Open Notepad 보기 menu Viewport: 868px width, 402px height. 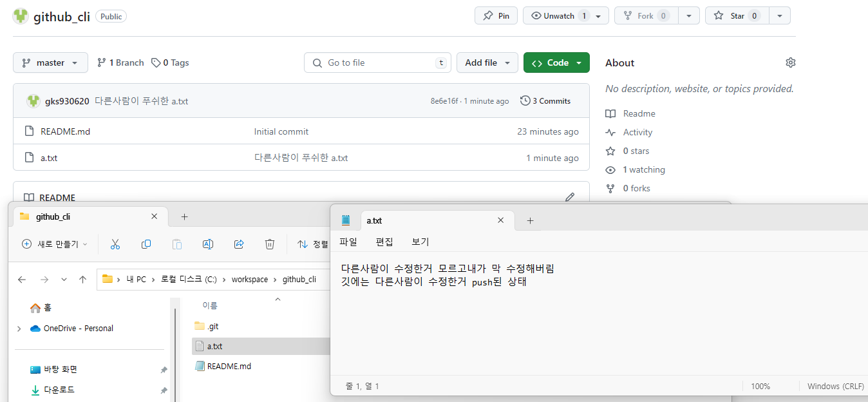tap(420, 242)
